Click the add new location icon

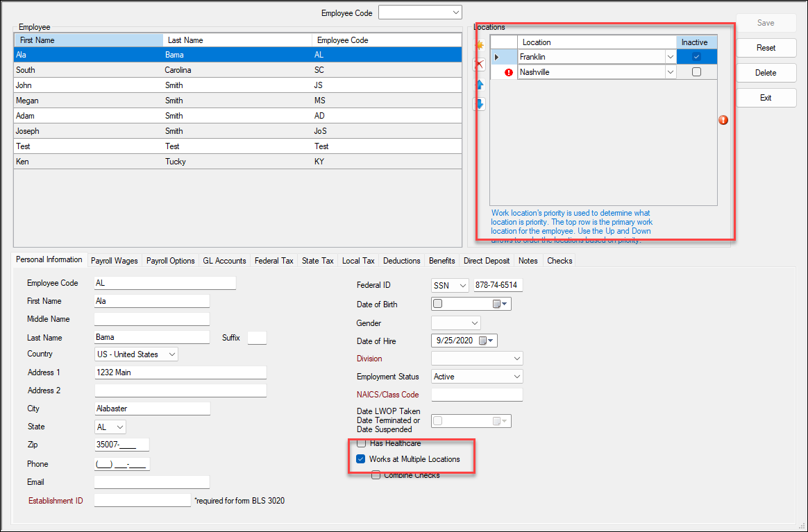(x=479, y=45)
